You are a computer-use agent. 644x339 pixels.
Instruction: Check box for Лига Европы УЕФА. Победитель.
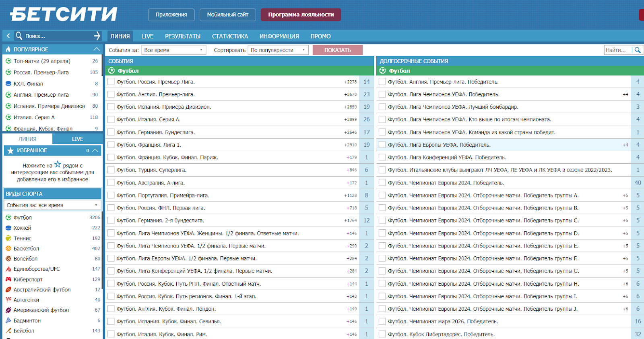click(382, 145)
